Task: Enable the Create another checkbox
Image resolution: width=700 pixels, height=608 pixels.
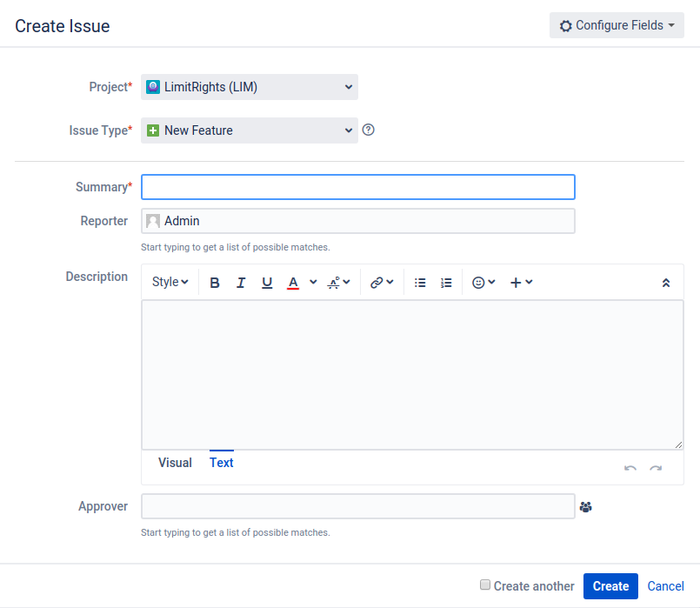Action: coord(485,585)
